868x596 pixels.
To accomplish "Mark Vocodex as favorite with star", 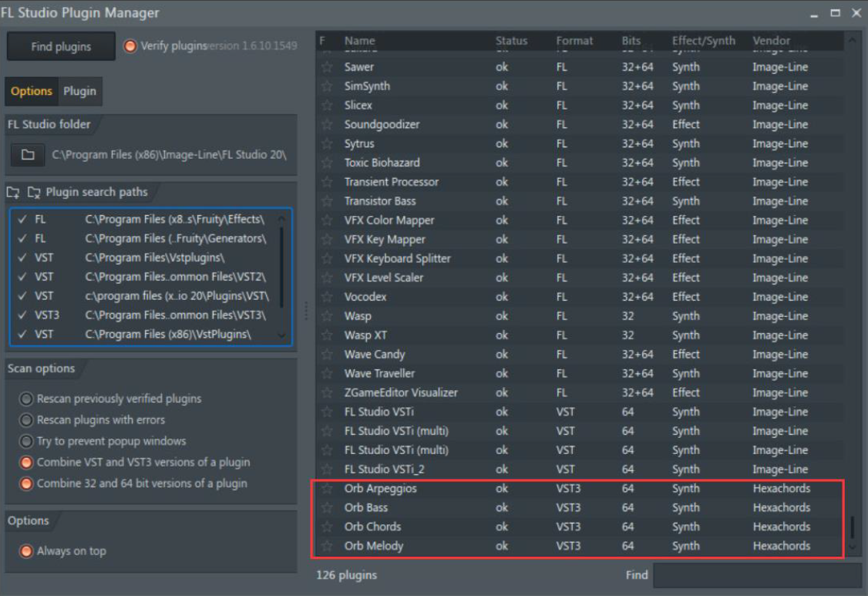I will coord(328,297).
